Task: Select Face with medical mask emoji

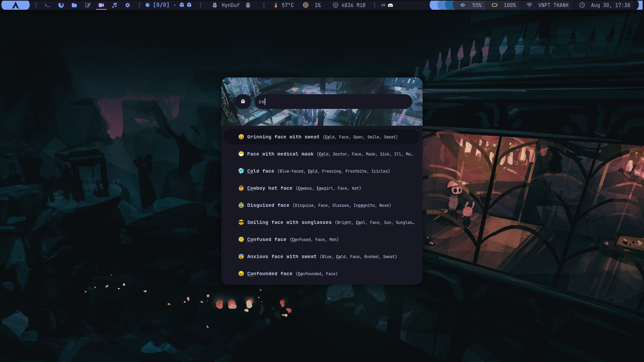Action: coord(321,154)
